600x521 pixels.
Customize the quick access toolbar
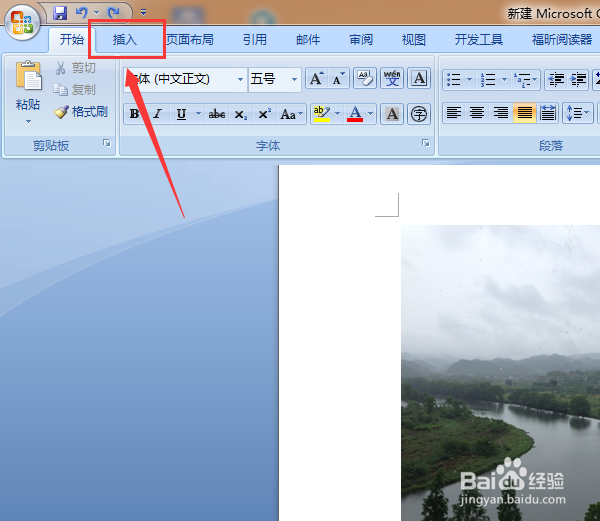pyautogui.click(x=143, y=13)
